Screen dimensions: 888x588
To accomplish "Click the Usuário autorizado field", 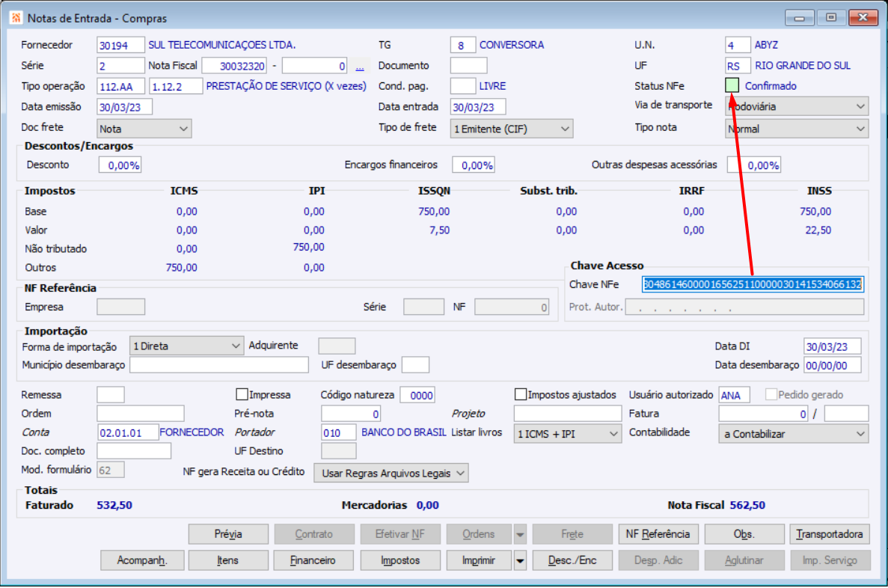I will click(734, 395).
